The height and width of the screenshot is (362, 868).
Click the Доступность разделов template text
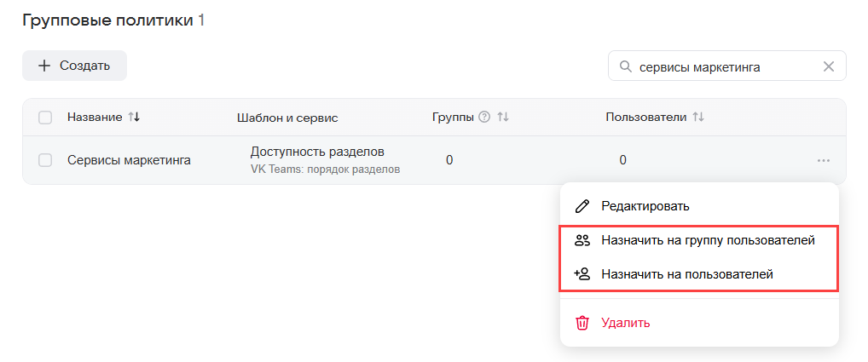point(317,152)
